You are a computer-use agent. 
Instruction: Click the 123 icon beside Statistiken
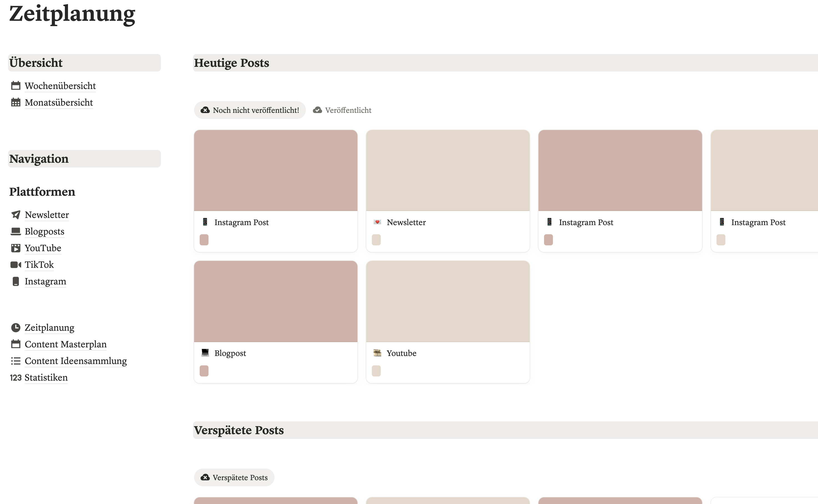pos(16,378)
